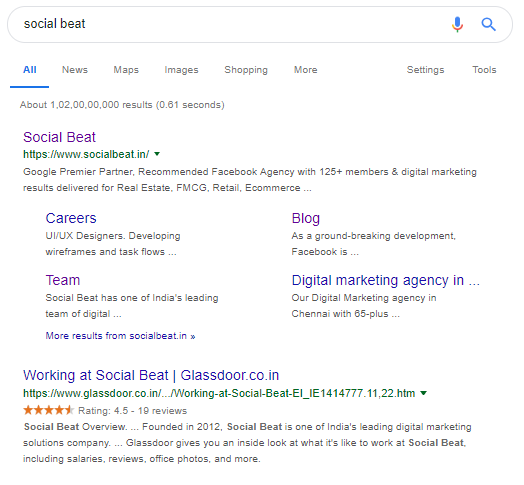Switch to the Images tab
The image size is (524, 485).
(181, 70)
